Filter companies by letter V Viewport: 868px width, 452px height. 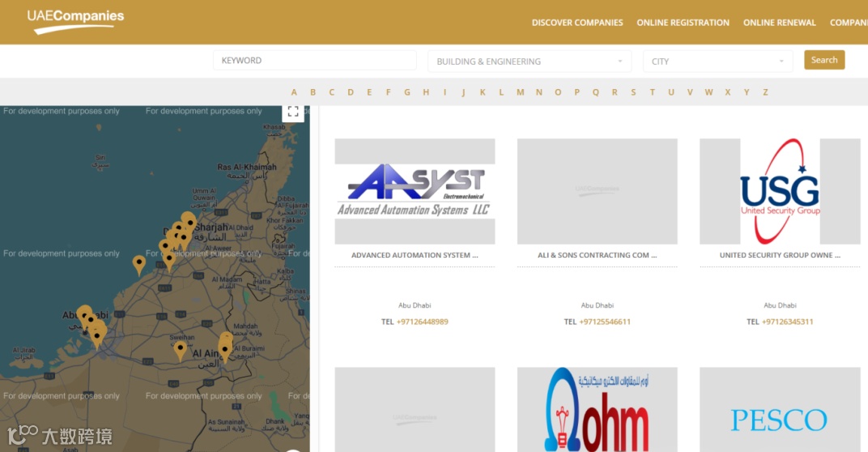tap(690, 92)
